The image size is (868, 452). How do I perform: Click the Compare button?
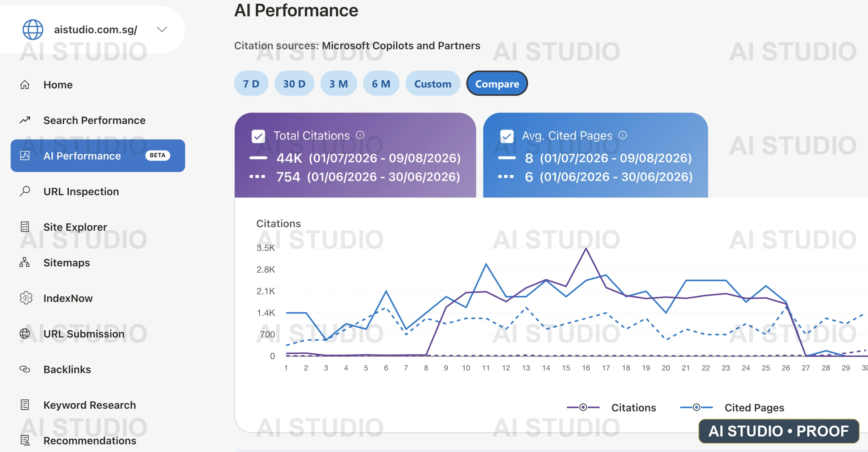point(497,84)
